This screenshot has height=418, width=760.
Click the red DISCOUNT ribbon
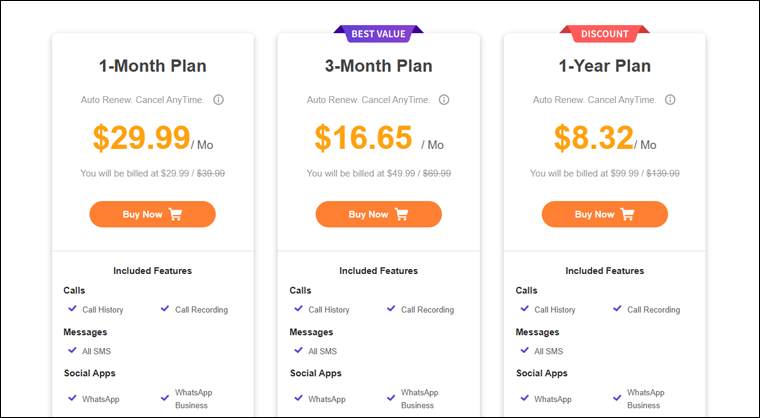coord(605,33)
